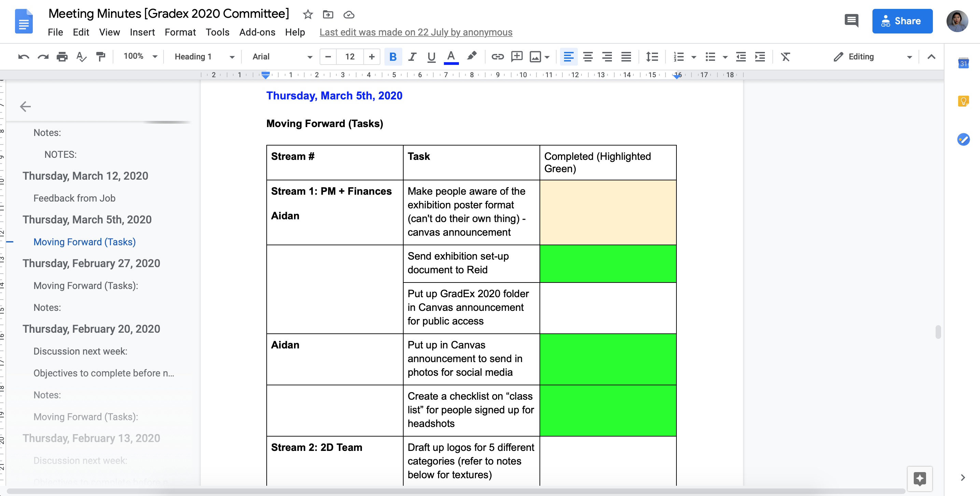This screenshot has width=980, height=496.
Task: Show the side panel arrow
Action: [963, 478]
